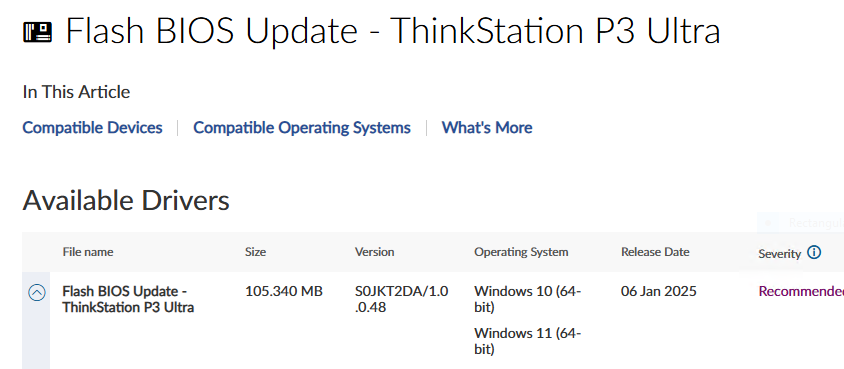
Task: Click the Release Date column header
Action: click(655, 252)
